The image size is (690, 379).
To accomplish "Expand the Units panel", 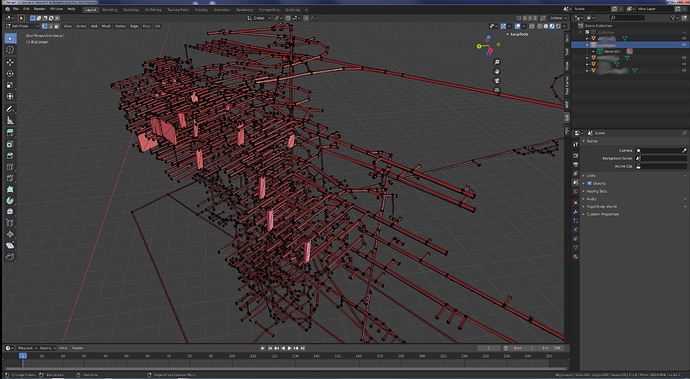I will 590,176.
